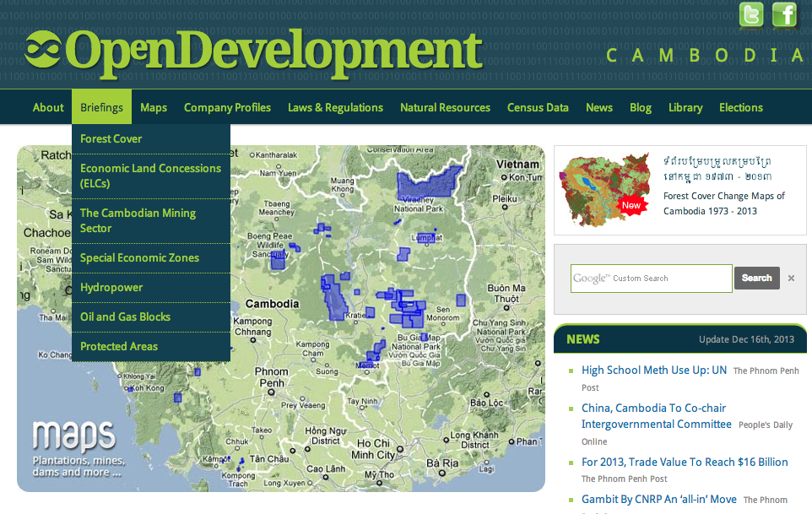Click the Search button
Image resolution: width=812 pixels, height=514 pixels.
756,278
